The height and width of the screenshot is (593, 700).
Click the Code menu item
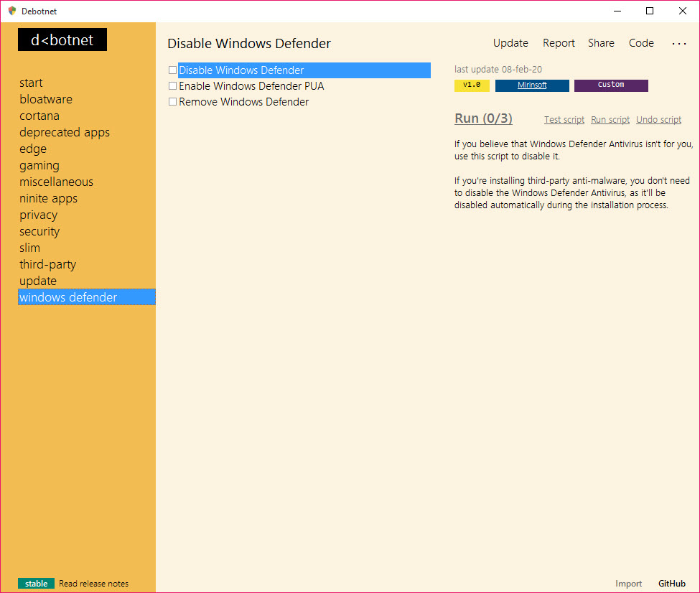(641, 43)
